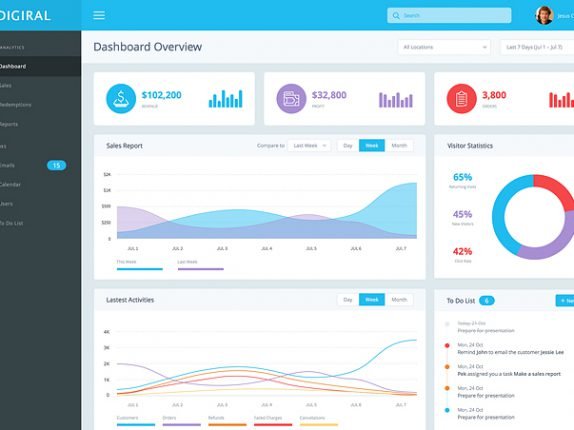The width and height of the screenshot is (574, 430).
Task: Open the All Locations dropdown
Action: 444,47
